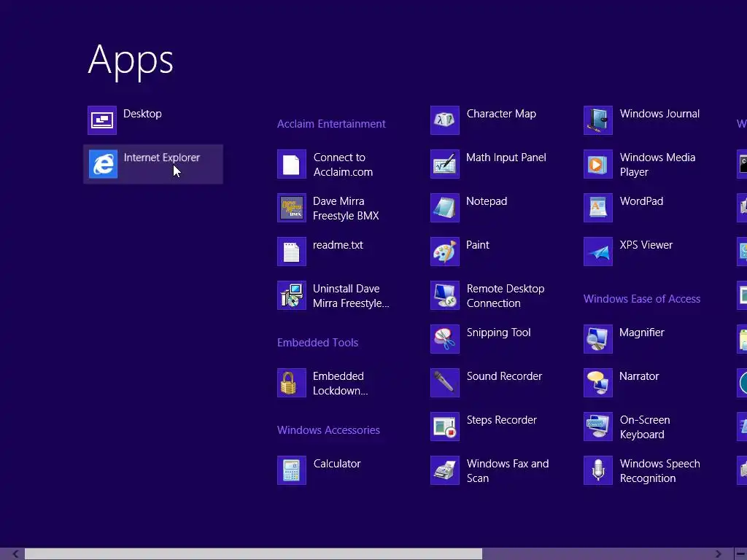Select the "Windows Journal" label text

(659, 114)
